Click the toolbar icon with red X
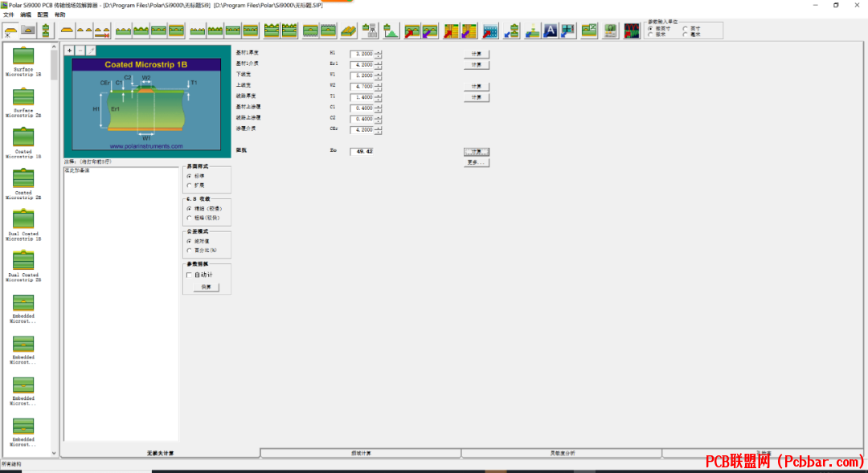Viewport: 868px width, 473px height. pos(102,31)
